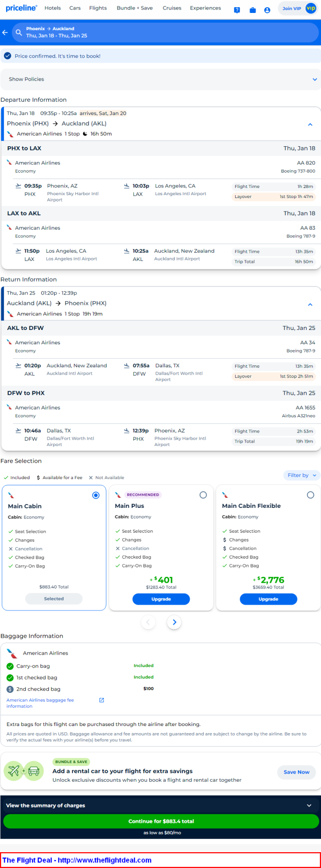Screen dimensions: 321x868
Task: Click American Airlines logo in Baggage Information
Action: click(12, 653)
